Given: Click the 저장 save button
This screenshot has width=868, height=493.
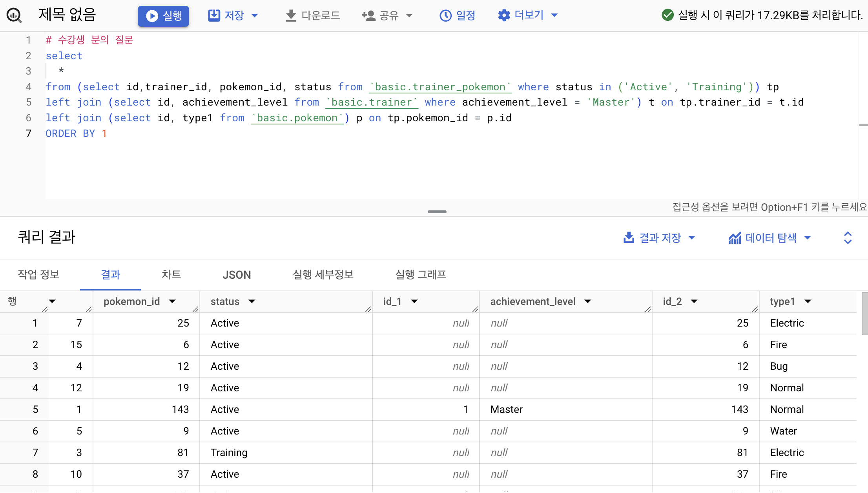Looking at the screenshot, I should click(226, 15).
